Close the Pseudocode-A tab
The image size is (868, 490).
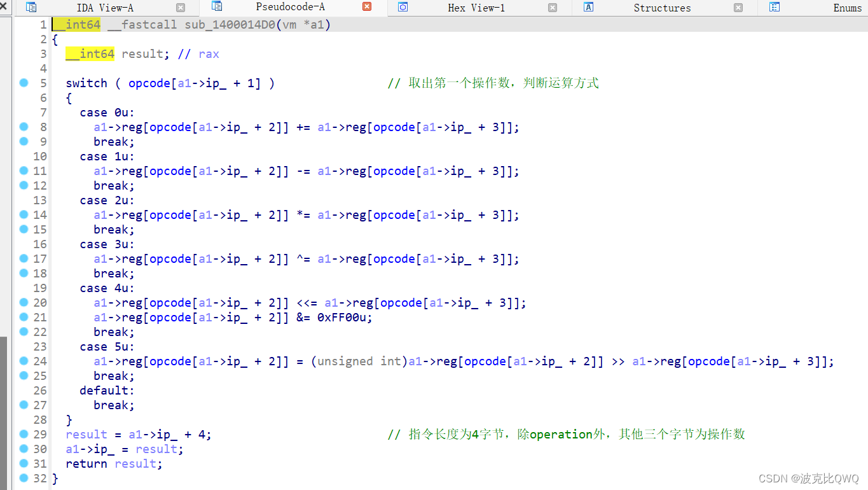click(367, 6)
